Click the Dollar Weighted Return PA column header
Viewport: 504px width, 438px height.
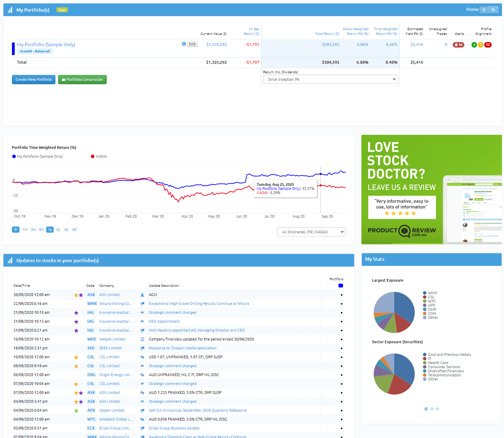coord(356,31)
